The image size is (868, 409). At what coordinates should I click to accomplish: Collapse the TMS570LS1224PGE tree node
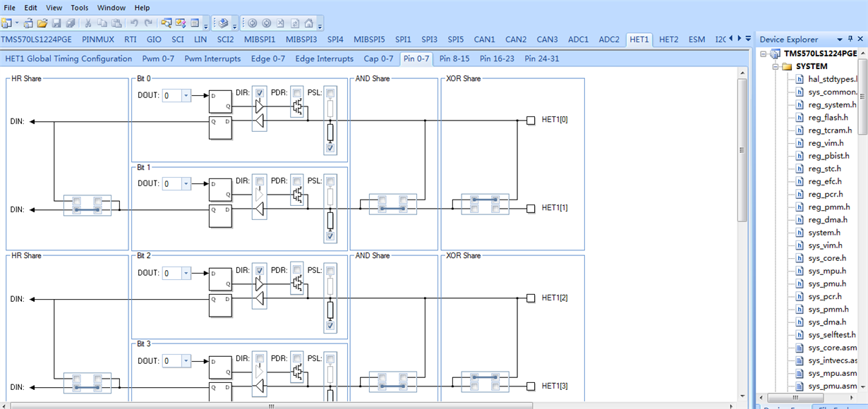tap(763, 54)
